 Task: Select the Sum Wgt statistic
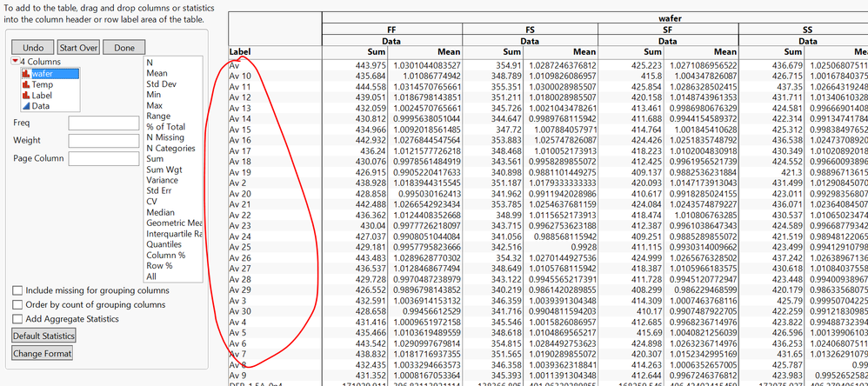[164, 170]
